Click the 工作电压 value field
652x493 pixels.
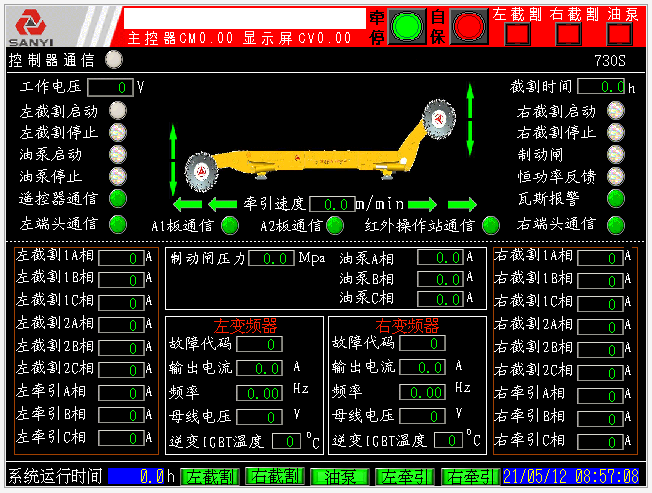110,87
